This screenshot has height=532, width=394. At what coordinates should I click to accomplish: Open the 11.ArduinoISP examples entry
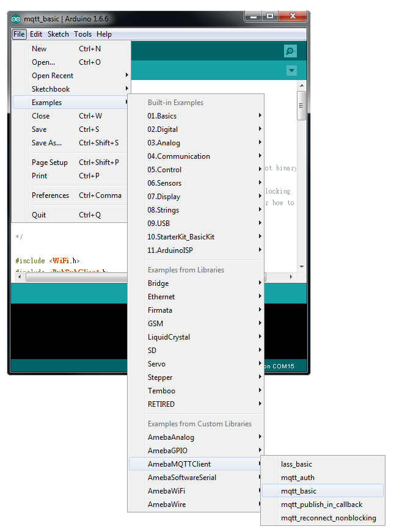(x=196, y=250)
